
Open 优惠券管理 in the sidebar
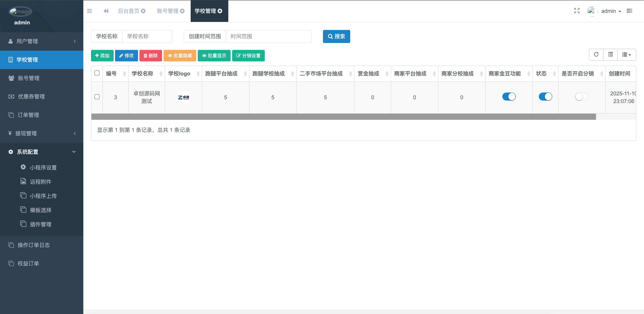pyautogui.click(x=31, y=96)
